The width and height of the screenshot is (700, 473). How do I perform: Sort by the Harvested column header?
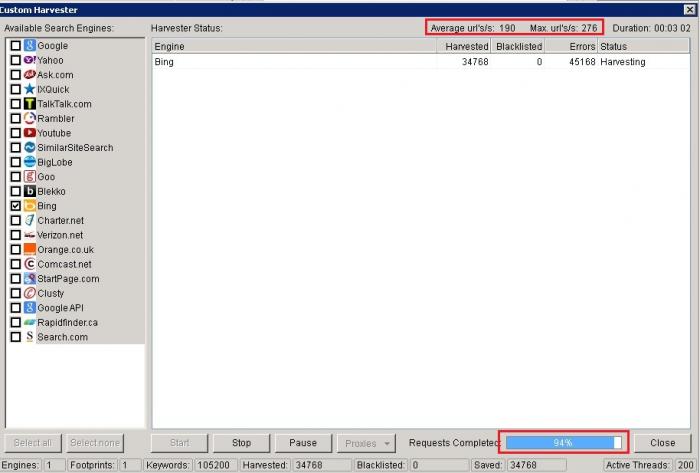(x=463, y=46)
